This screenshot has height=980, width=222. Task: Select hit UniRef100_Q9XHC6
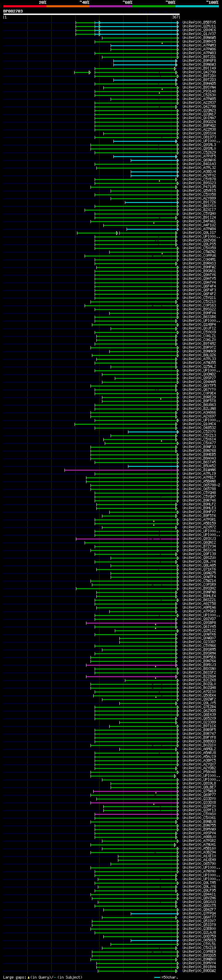[x=199, y=30]
